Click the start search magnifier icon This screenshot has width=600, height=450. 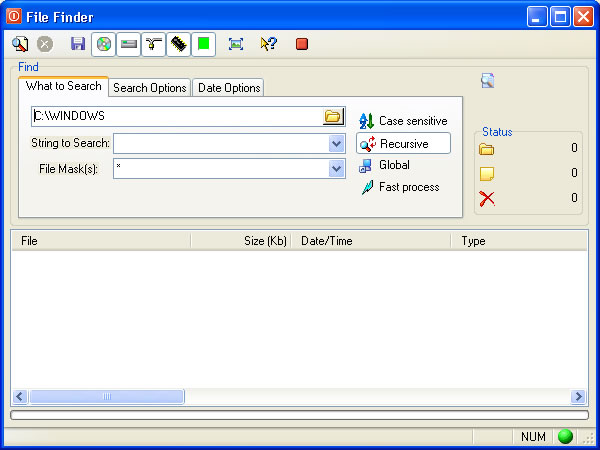pyautogui.click(x=20, y=44)
